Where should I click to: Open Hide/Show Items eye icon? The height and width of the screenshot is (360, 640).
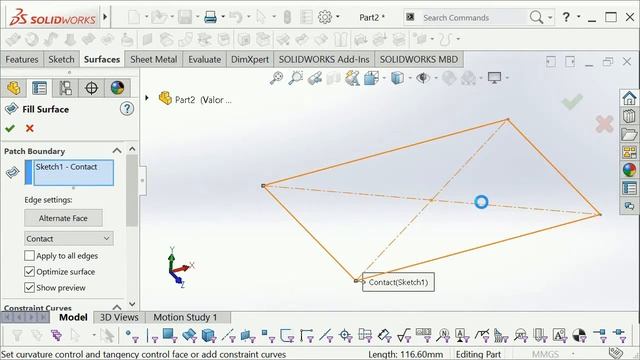tap(423, 78)
